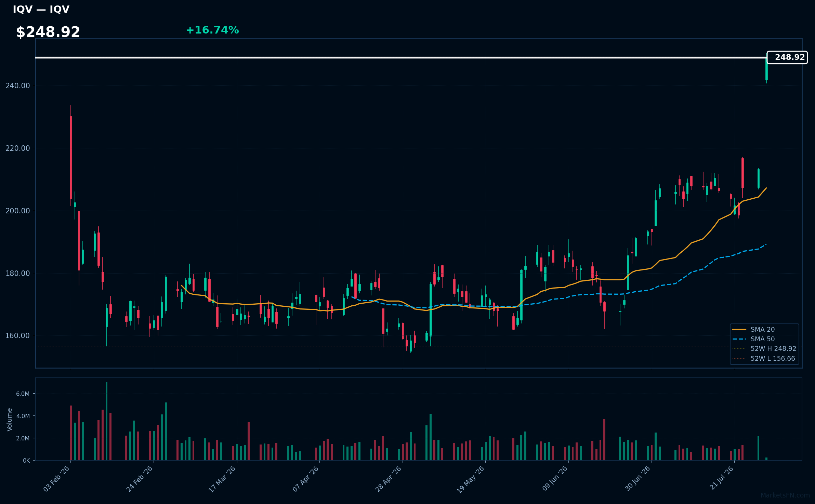Click the $248.92 current price header
This screenshot has height=504, width=815.
pyautogui.click(x=48, y=32)
